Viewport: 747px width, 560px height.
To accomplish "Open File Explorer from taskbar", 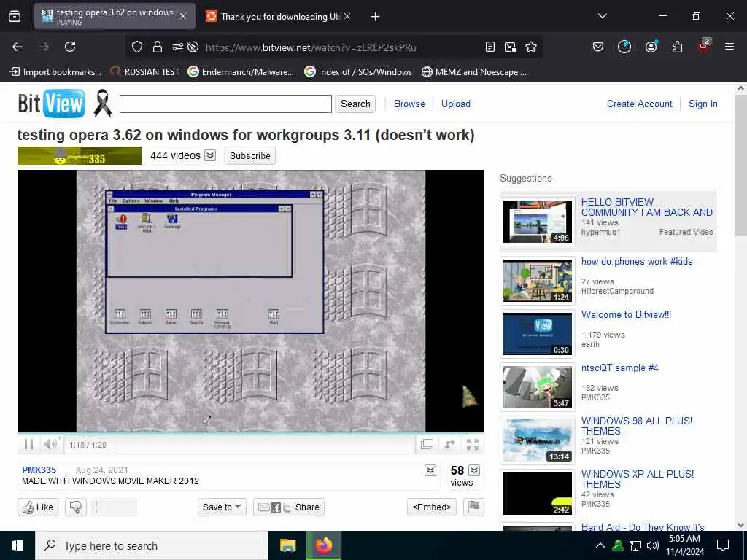I will pos(287,545).
